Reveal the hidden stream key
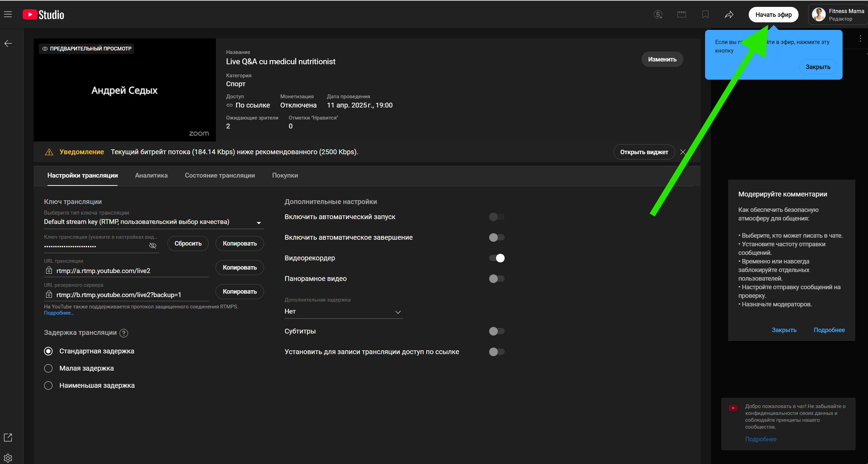 click(153, 245)
